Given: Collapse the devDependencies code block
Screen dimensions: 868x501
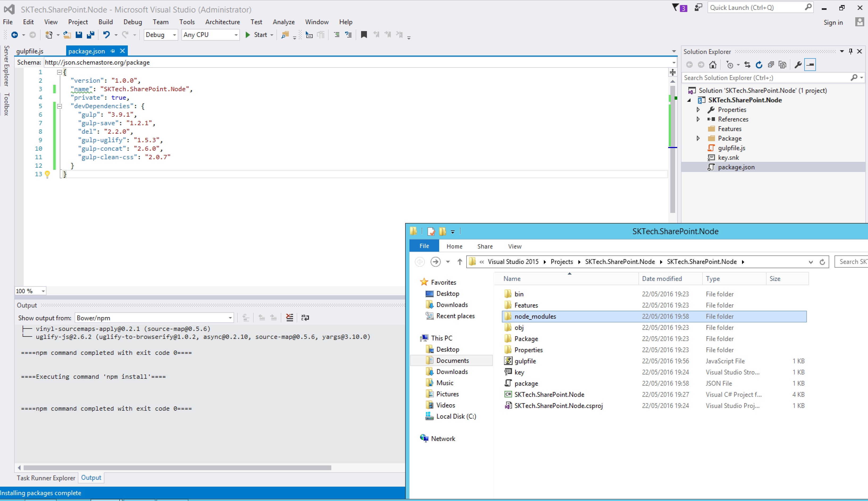Looking at the screenshot, I should click(60, 106).
